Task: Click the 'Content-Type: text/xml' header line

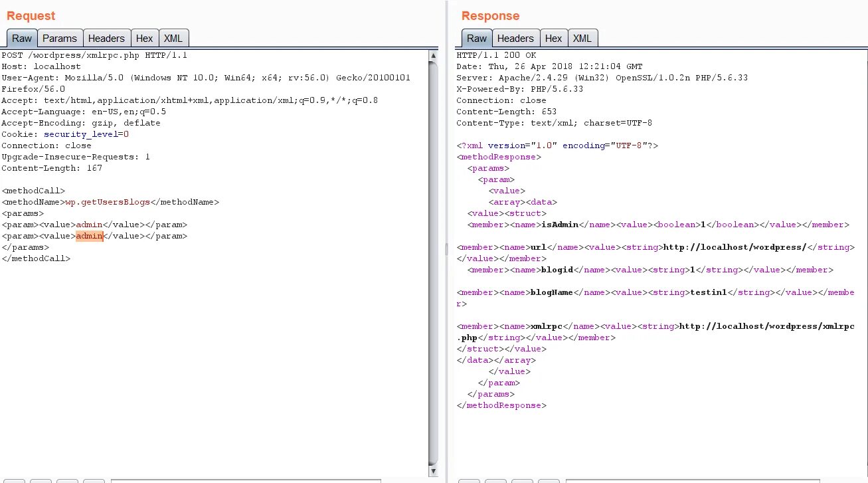Action: (555, 123)
